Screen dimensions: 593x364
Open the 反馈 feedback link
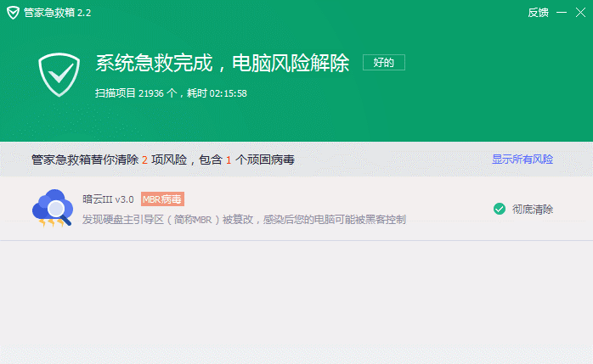point(538,13)
